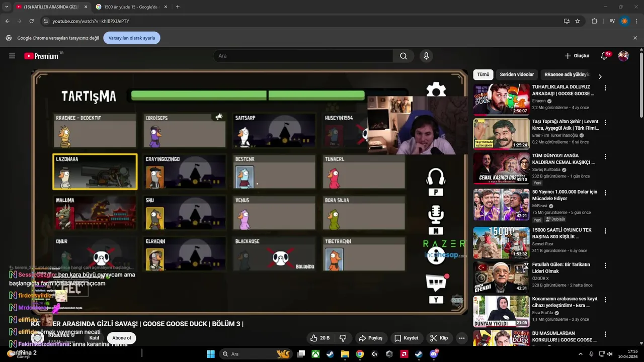Open options for Fetullah Gülen video
This screenshot has width=644, height=362.
tap(605, 265)
